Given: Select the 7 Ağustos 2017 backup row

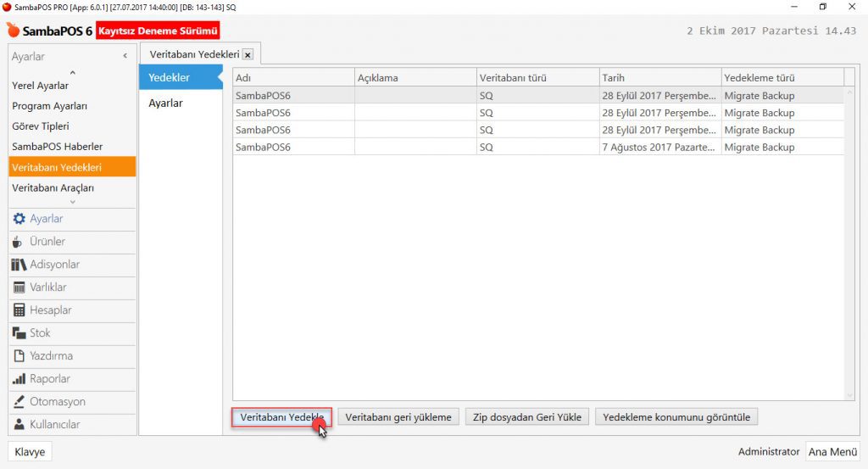Looking at the screenshot, I should pos(538,148).
